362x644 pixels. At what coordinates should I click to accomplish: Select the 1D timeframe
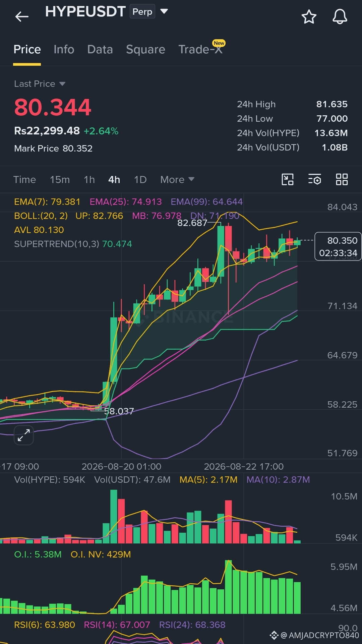[x=140, y=180]
